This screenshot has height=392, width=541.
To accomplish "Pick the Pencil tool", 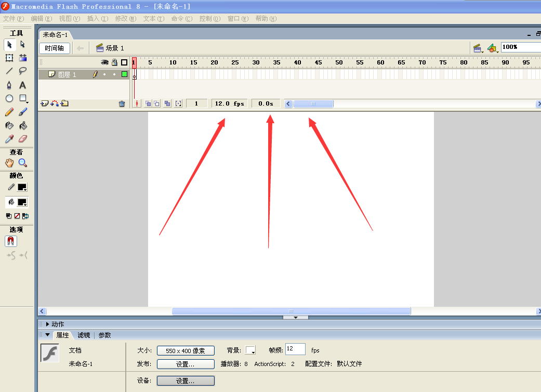I will 9,112.
